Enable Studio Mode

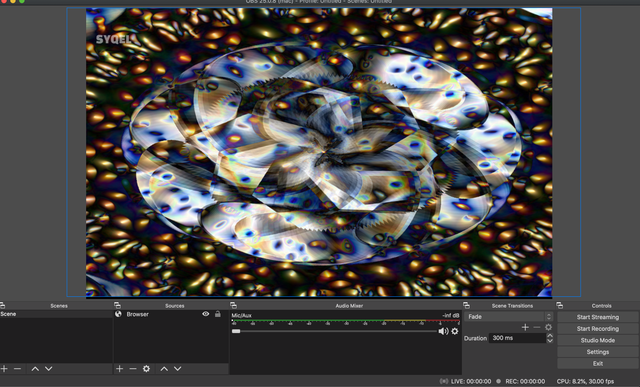pyautogui.click(x=598, y=340)
